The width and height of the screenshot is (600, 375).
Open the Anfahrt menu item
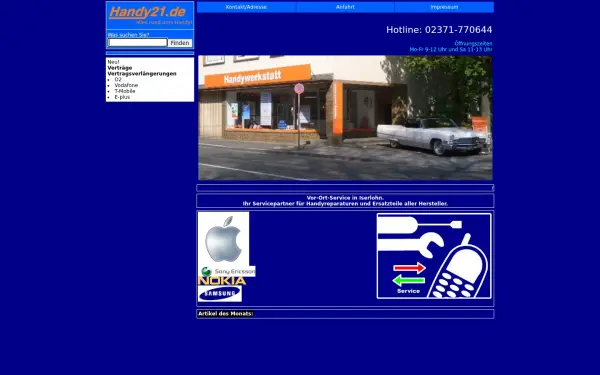click(345, 7)
